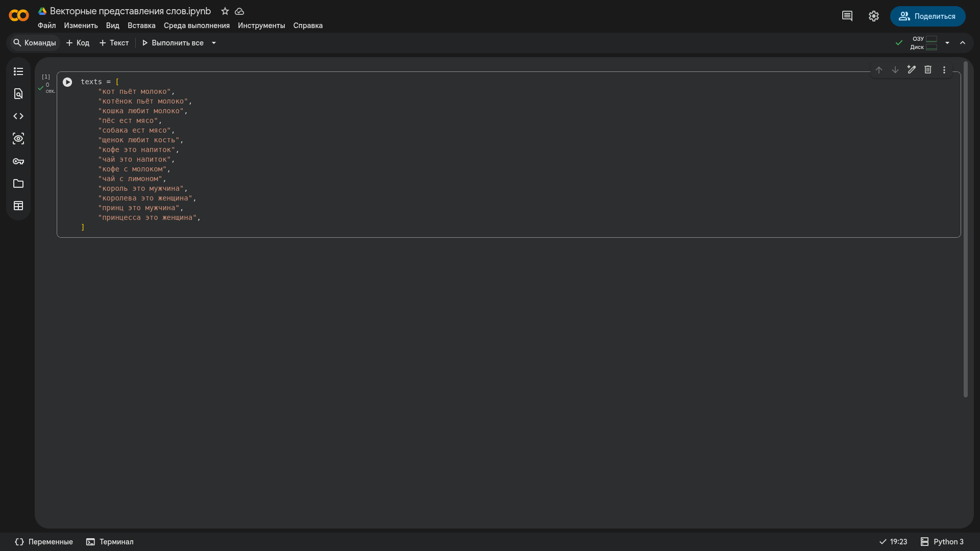The height and width of the screenshot is (551, 980).
Task: Click the texts variable name in code
Action: pos(91,82)
